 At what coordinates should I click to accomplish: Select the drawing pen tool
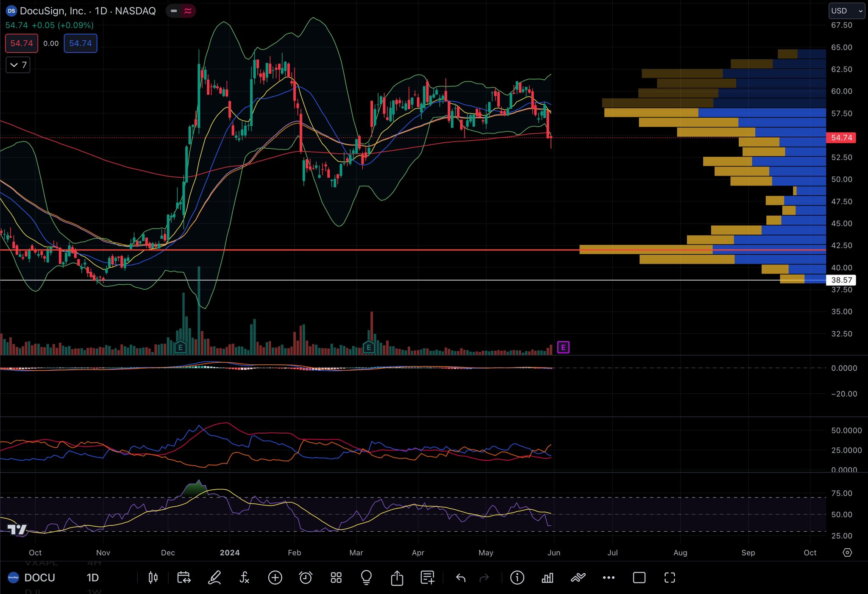pyautogui.click(x=214, y=577)
